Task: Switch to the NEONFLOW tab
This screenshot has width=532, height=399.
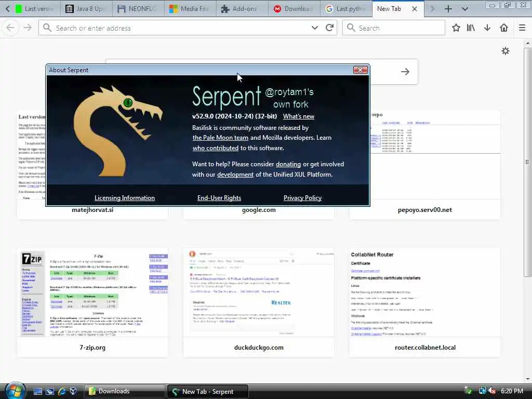Action: point(137,9)
